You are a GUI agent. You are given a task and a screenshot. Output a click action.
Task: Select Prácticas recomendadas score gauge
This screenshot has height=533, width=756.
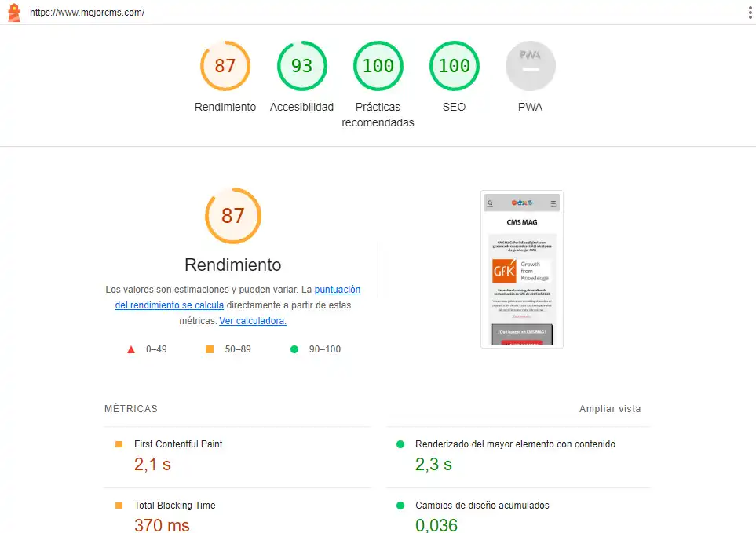tap(378, 66)
